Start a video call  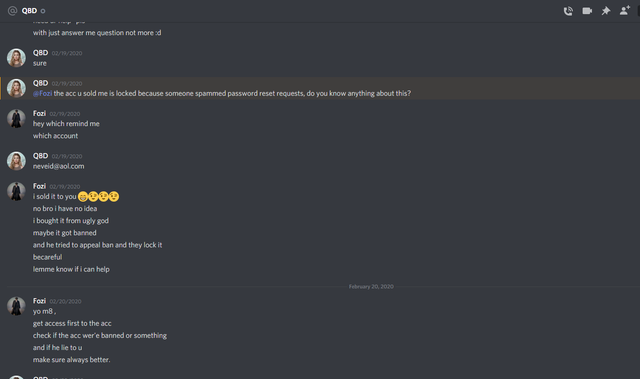pos(587,11)
